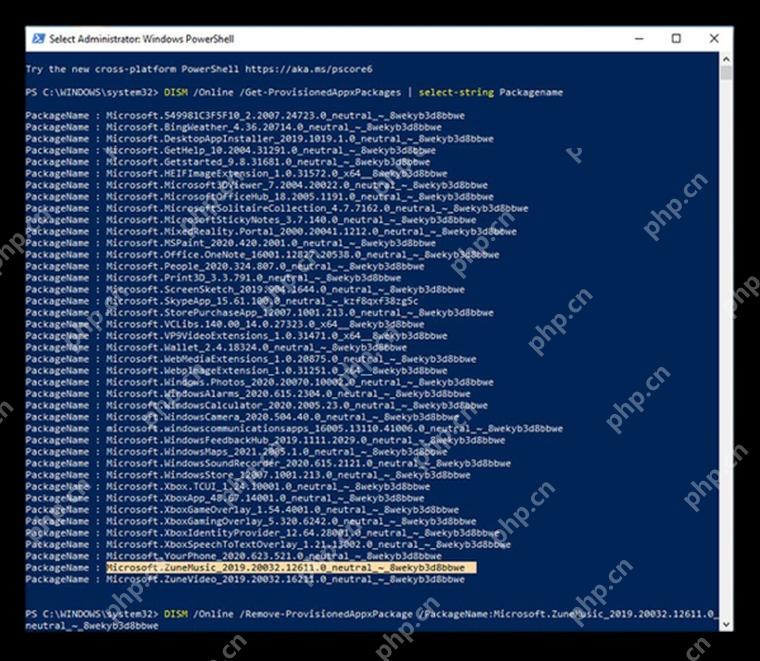Click the scrollbar down arrow

pyautogui.click(x=726, y=625)
